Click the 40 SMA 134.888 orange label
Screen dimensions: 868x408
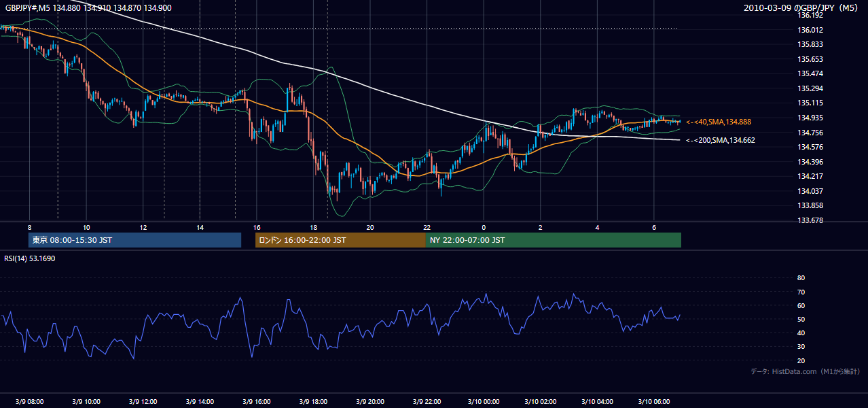[x=719, y=122]
